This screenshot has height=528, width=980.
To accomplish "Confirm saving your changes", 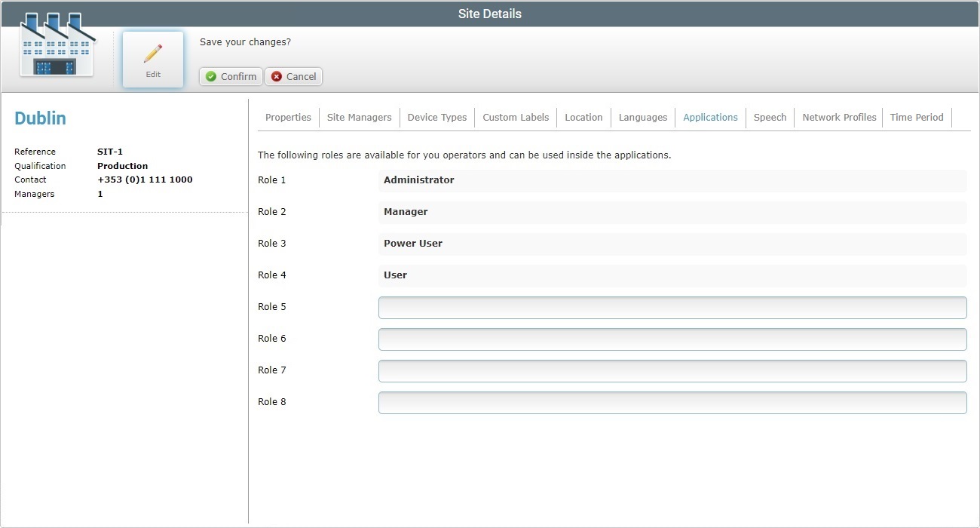I will (230, 76).
